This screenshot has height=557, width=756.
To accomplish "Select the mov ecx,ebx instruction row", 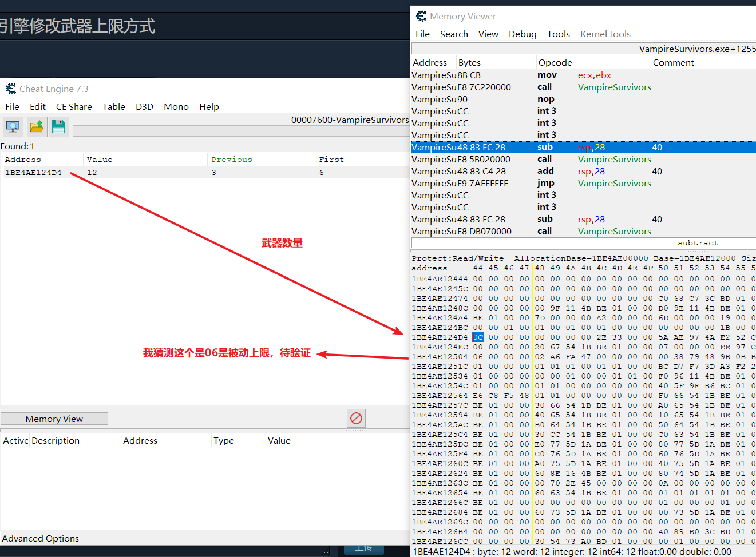I will (583, 75).
